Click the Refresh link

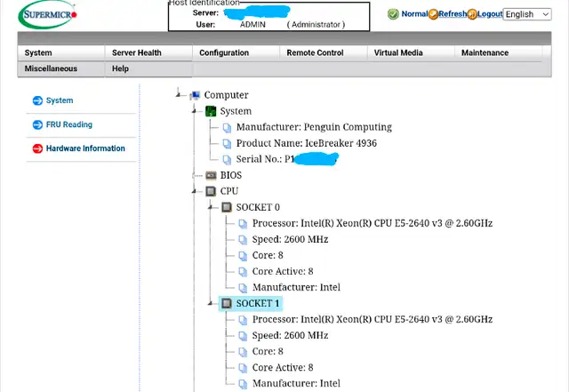click(453, 14)
